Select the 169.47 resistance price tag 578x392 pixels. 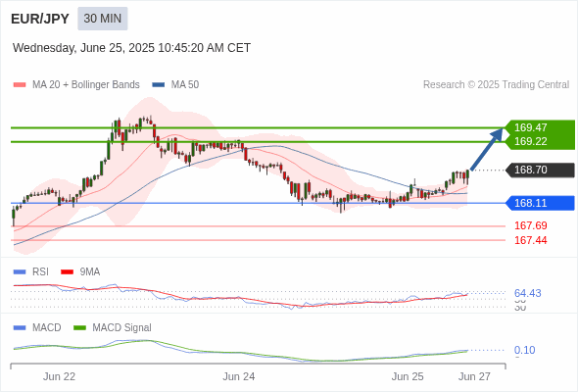540,127
